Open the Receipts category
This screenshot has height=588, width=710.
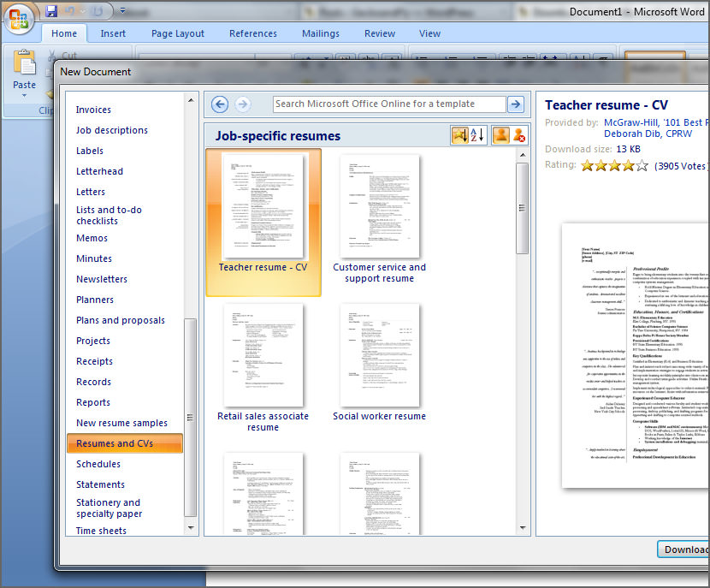95,361
